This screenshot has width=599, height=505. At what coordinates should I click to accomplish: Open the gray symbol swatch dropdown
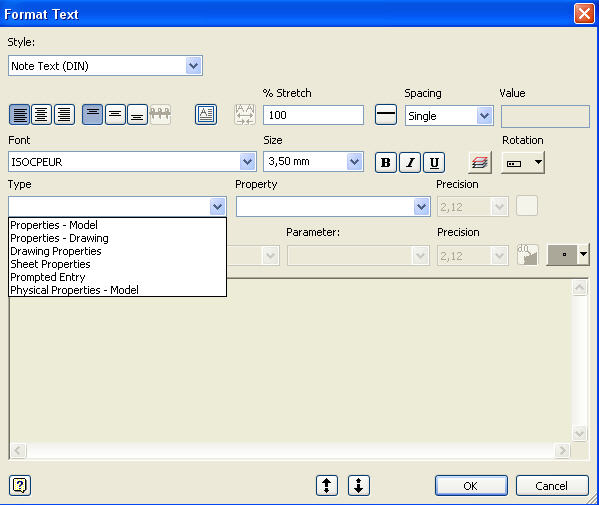[x=583, y=254]
